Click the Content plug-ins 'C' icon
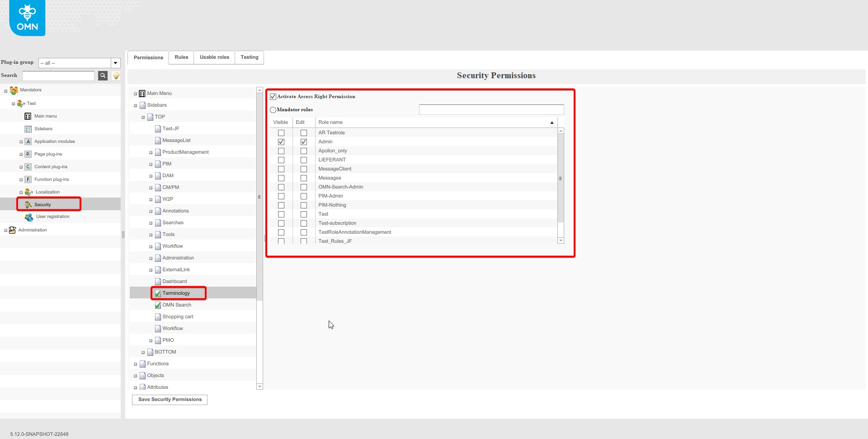The height and width of the screenshot is (439, 868). point(28,167)
